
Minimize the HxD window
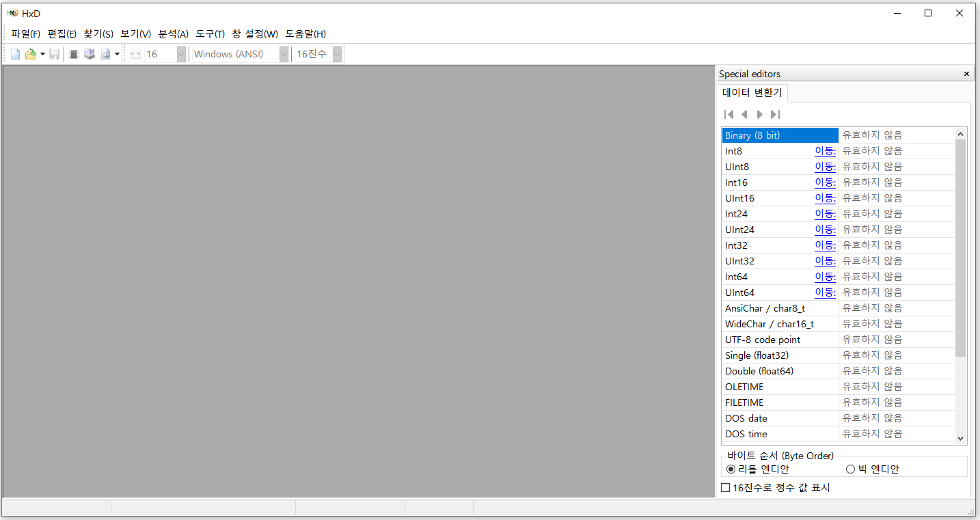click(x=897, y=13)
